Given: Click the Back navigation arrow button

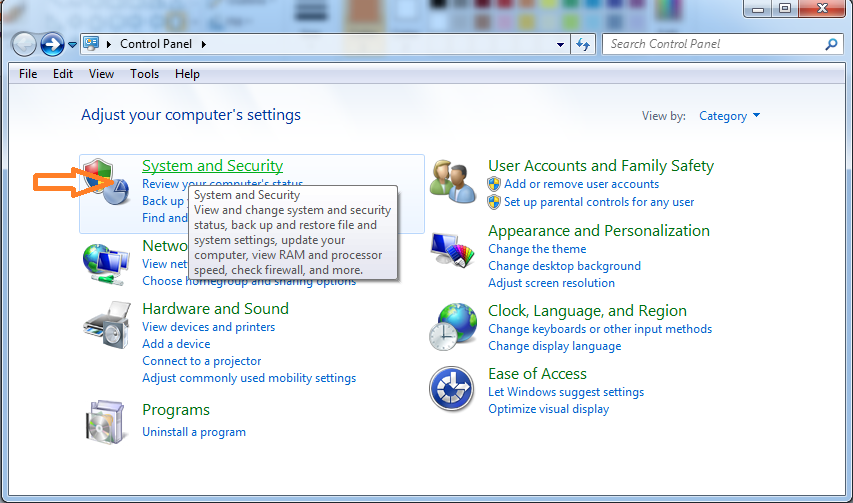Looking at the screenshot, I should (x=24, y=45).
